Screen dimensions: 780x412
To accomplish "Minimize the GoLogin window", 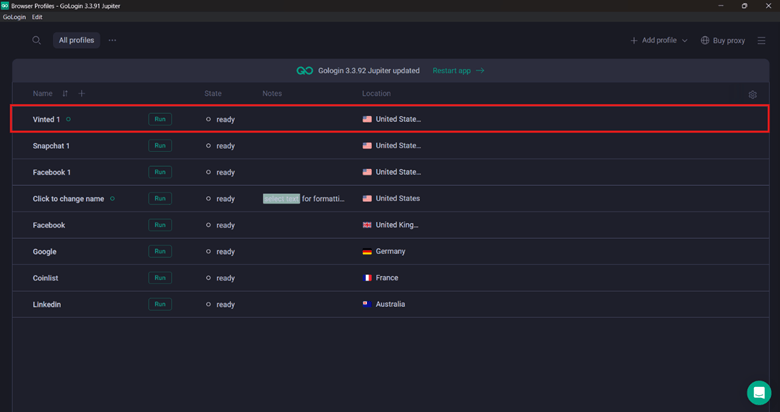I will tap(721, 5).
